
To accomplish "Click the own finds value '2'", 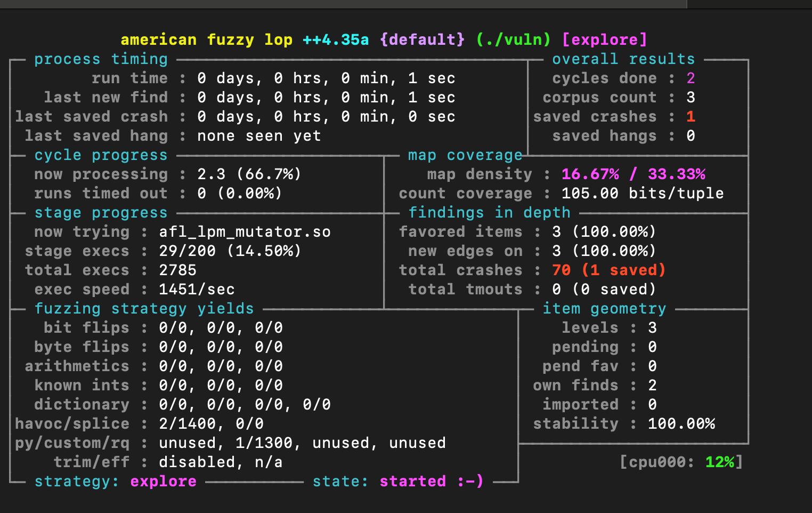I will click(x=652, y=386).
